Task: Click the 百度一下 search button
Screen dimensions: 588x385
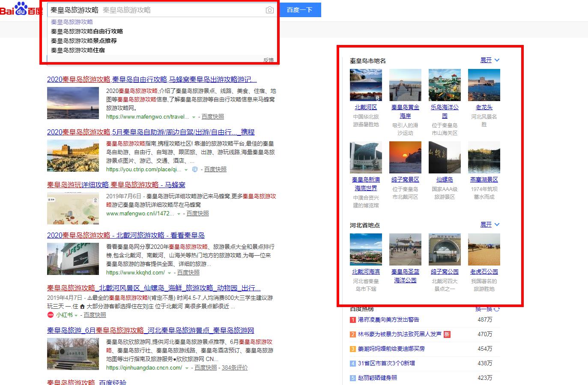Action: pyautogui.click(x=300, y=10)
